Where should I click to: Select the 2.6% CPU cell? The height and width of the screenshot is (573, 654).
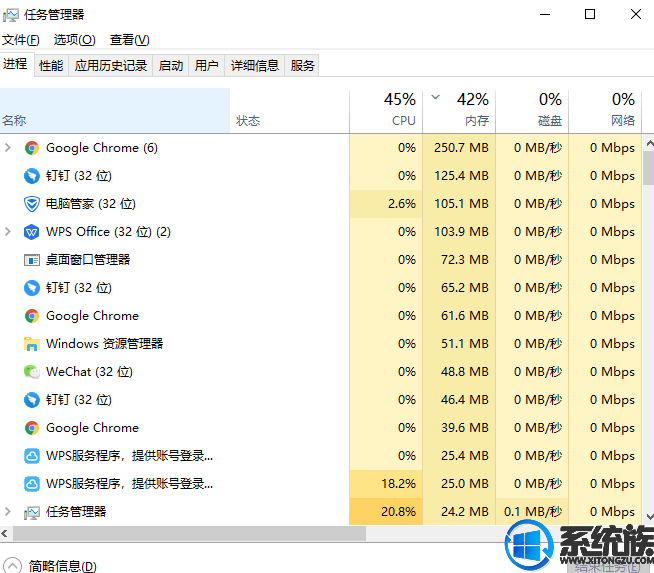pyautogui.click(x=386, y=204)
